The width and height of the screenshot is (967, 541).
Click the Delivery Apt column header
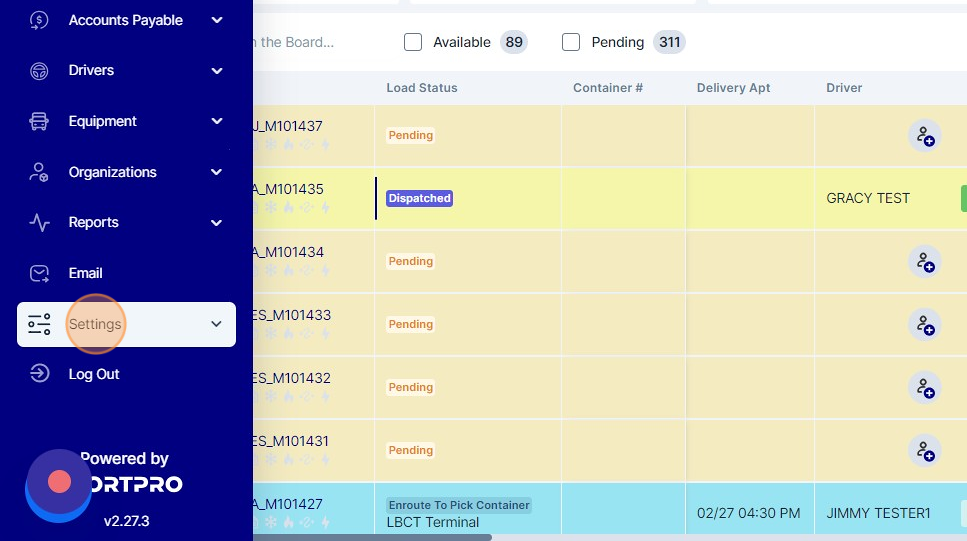click(733, 88)
